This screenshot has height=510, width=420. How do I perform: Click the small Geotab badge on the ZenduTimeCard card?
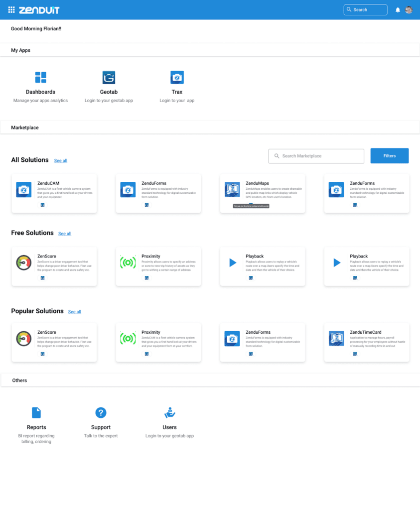[355, 354]
